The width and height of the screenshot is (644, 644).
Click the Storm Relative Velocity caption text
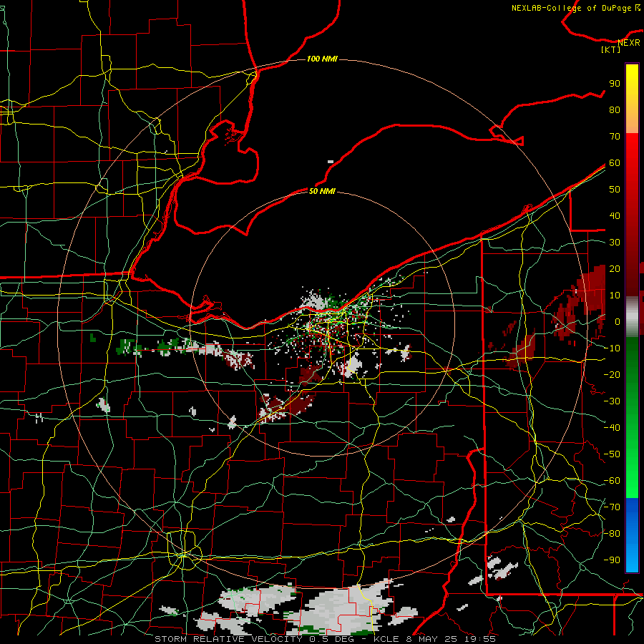325,639
